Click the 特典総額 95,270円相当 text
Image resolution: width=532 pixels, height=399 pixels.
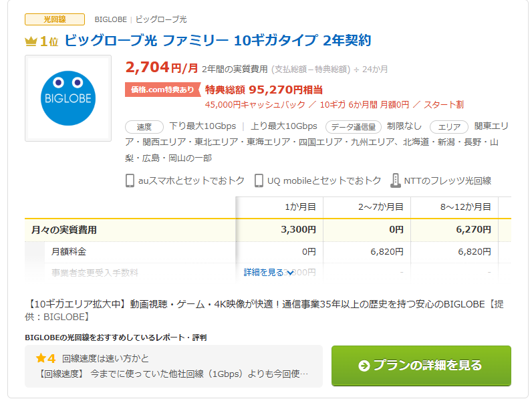point(263,90)
